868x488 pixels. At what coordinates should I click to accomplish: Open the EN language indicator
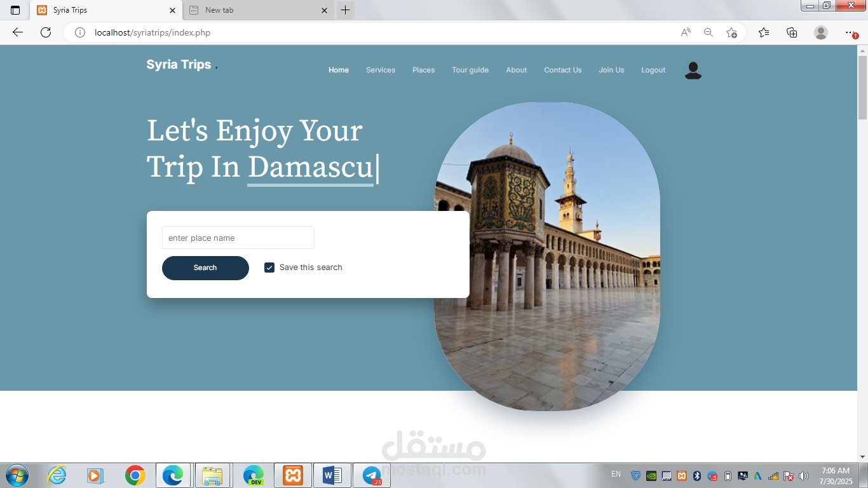pos(616,474)
